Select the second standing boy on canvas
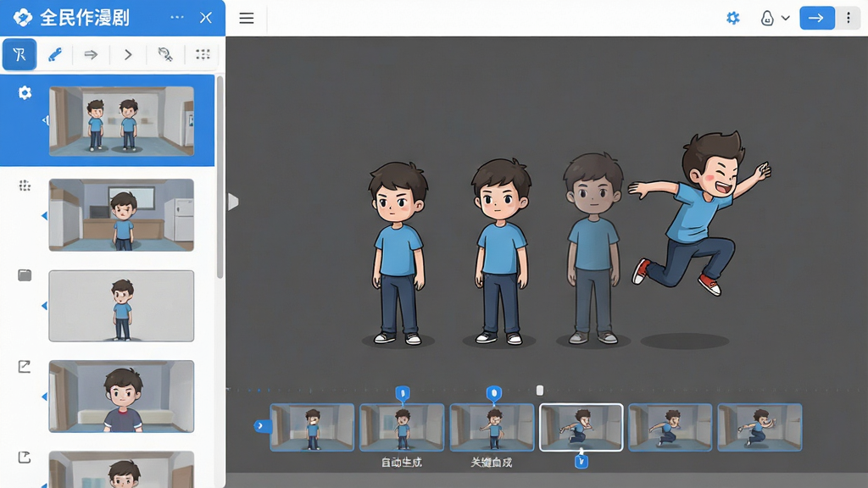This screenshot has height=488, width=868. coord(500,252)
